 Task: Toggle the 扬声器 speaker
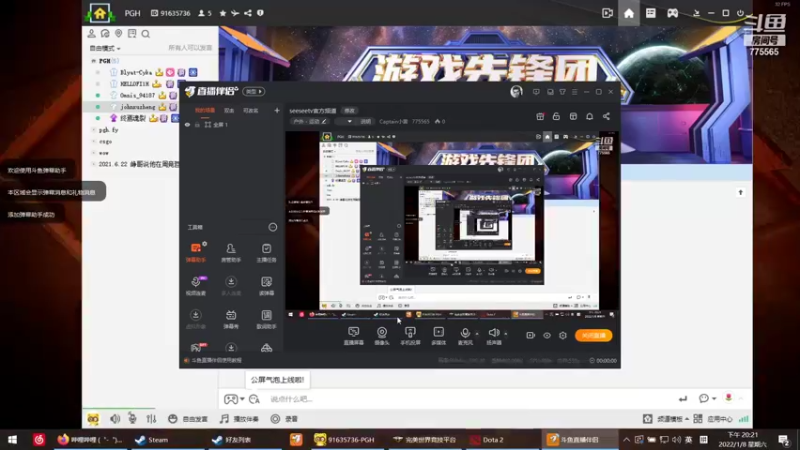[x=493, y=336]
